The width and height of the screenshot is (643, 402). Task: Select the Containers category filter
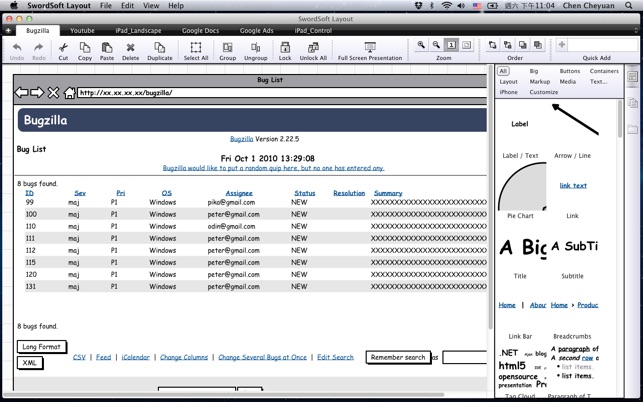pos(604,71)
